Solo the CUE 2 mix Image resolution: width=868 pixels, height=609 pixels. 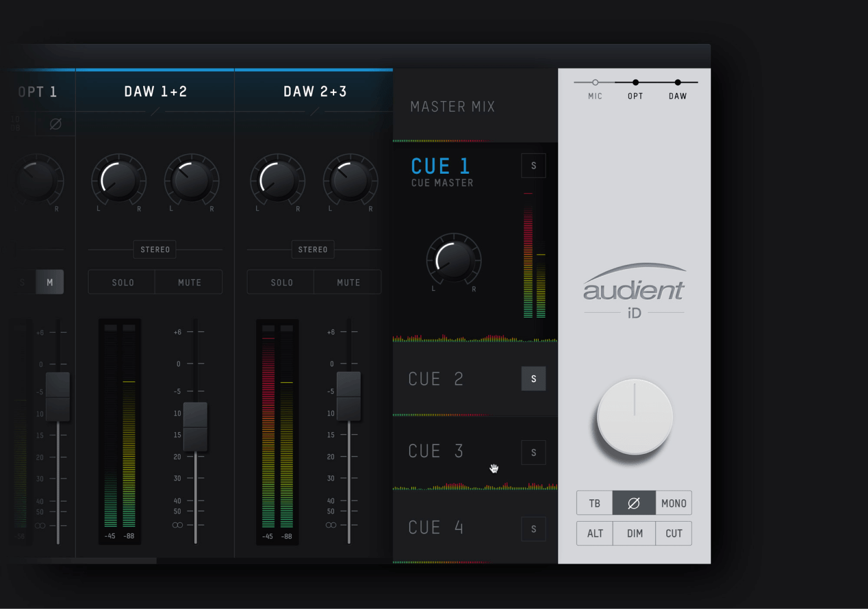(533, 378)
